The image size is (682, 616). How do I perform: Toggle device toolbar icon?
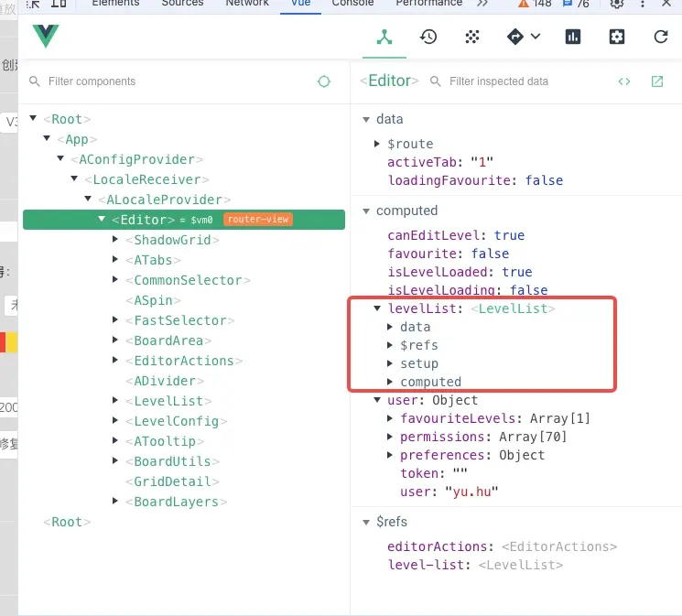coord(59,4)
